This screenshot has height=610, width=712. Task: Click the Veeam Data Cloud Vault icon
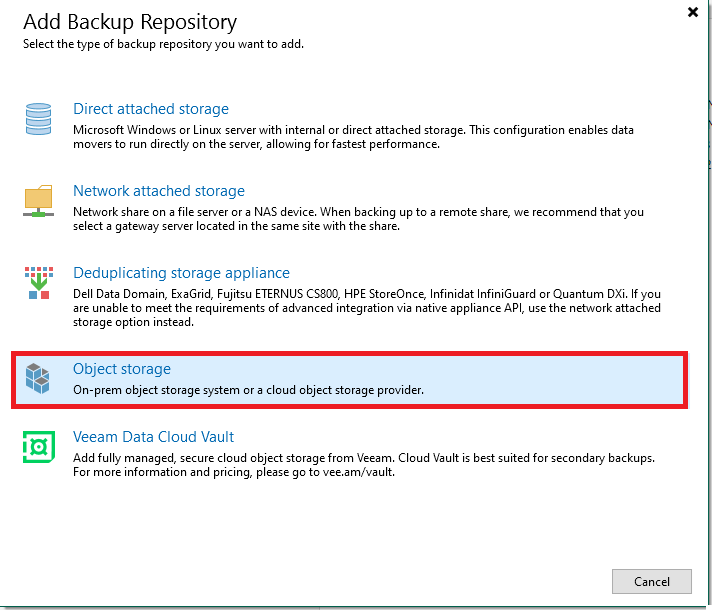pyautogui.click(x=39, y=447)
